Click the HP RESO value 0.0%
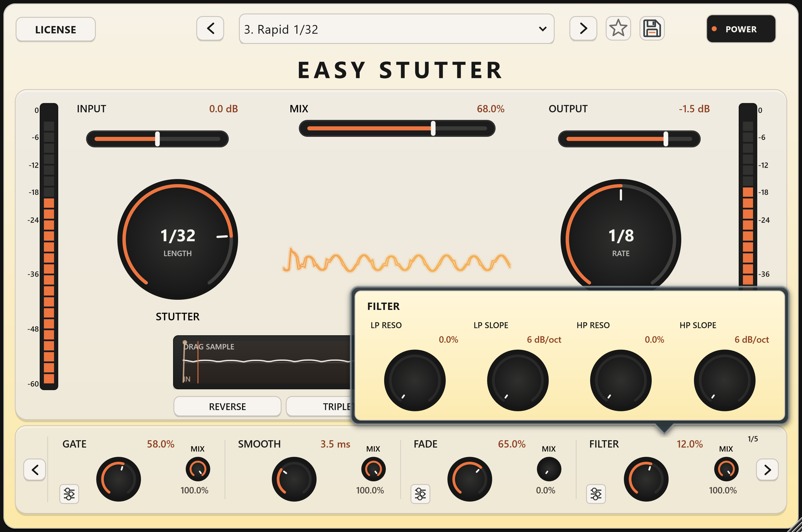The image size is (802, 532). click(x=654, y=339)
